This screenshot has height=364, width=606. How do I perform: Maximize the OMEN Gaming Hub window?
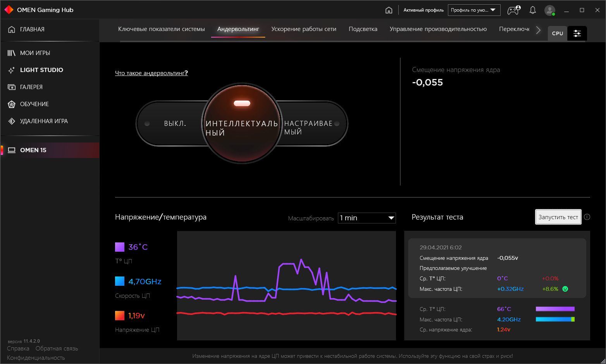click(582, 10)
